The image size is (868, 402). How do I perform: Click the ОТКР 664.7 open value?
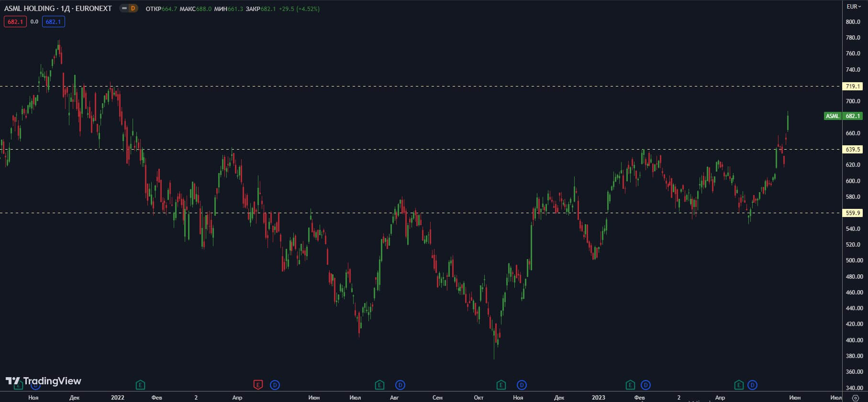(161, 9)
